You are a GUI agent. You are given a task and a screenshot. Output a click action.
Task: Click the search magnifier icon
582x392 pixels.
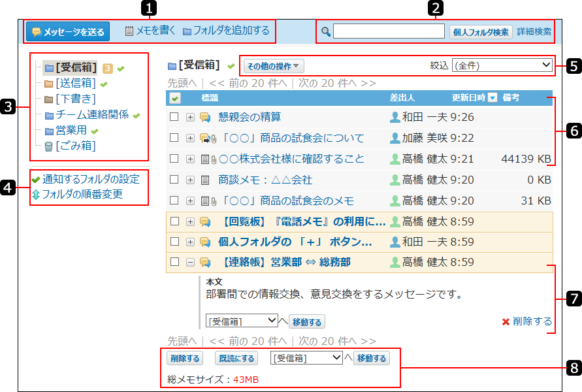click(325, 31)
